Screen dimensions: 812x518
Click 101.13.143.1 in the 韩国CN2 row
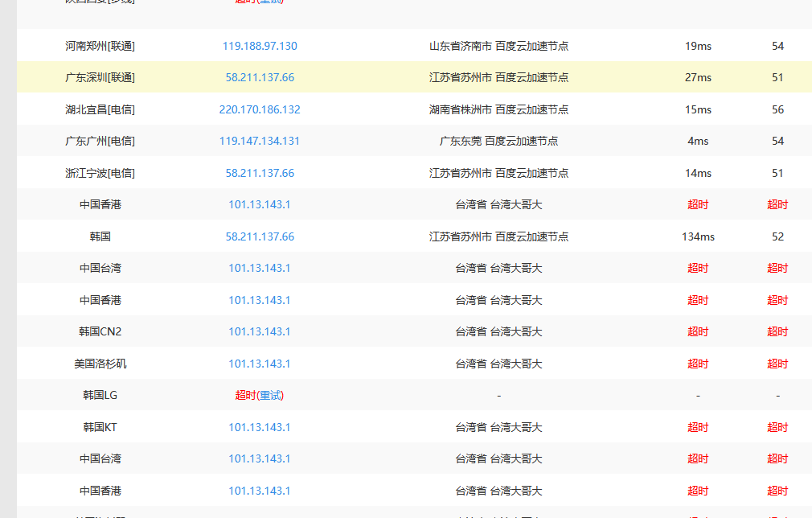click(x=260, y=331)
